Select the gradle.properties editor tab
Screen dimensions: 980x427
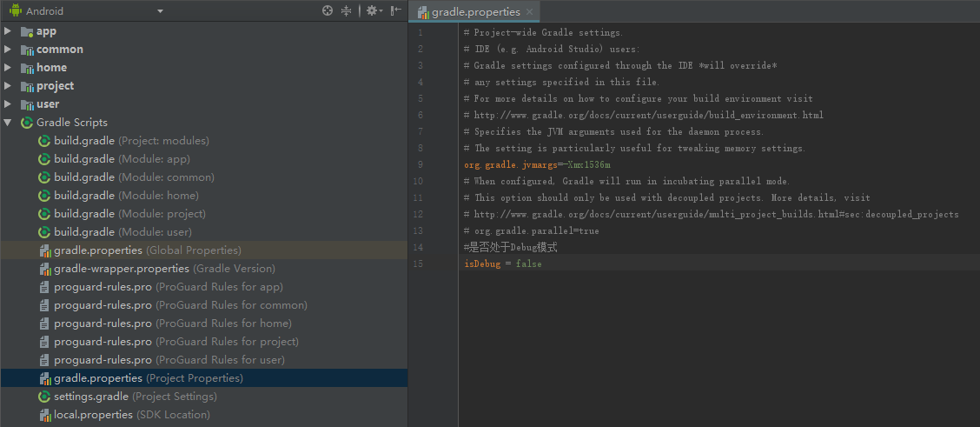tap(475, 12)
